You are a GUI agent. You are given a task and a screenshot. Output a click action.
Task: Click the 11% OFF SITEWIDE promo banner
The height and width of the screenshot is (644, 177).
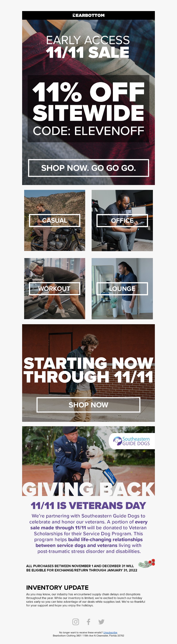click(x=88, y=108)
